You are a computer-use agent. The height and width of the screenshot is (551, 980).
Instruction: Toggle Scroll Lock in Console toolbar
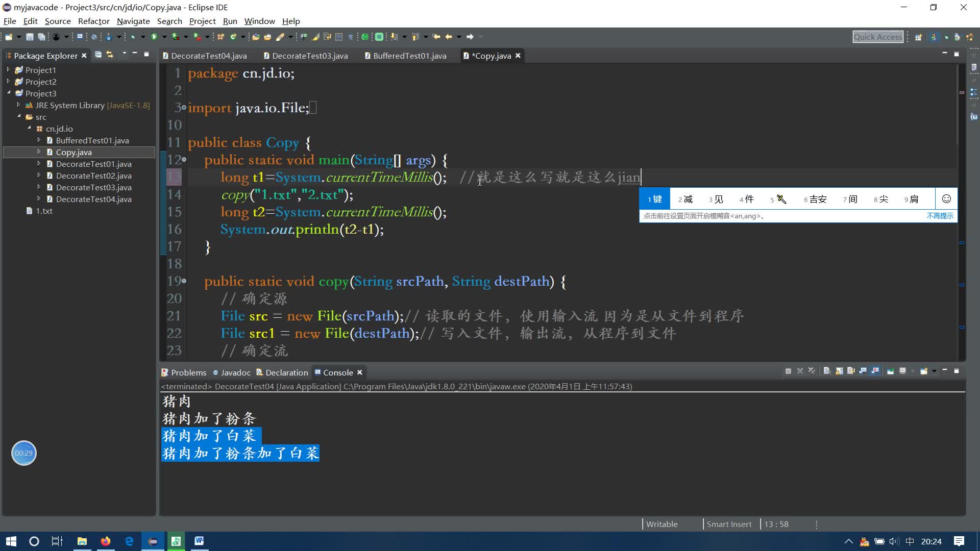pyautogui.click(x=839, y=371)
